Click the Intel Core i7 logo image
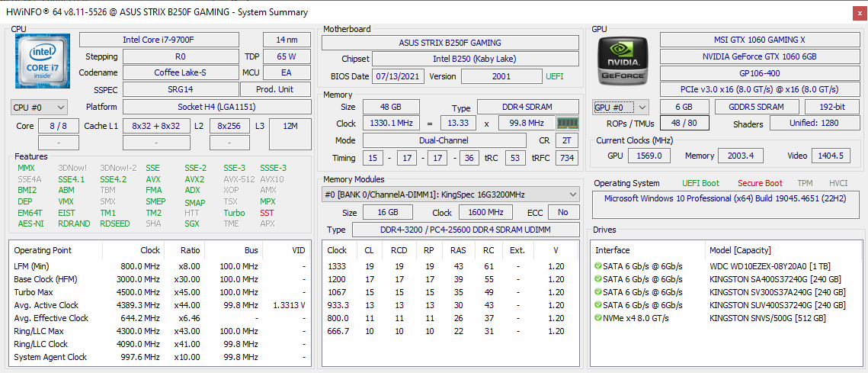The image size is (868, 373). [x=44, y=63]
